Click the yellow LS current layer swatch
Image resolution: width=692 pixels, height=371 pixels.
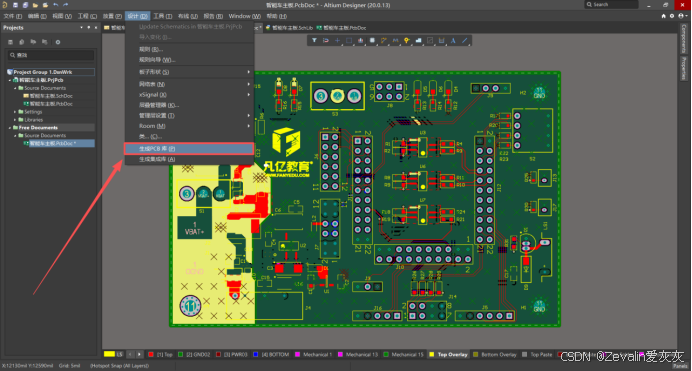tap(109, 354)
